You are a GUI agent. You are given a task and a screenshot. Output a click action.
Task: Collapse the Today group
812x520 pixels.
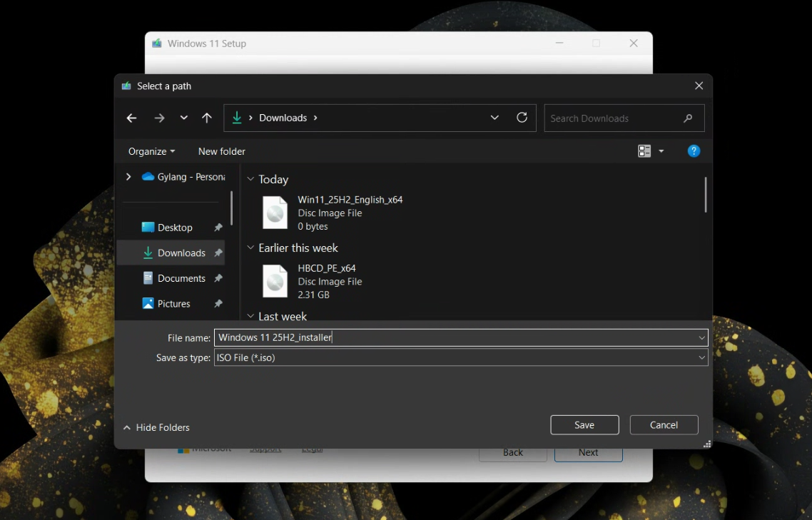click(250, 180)
